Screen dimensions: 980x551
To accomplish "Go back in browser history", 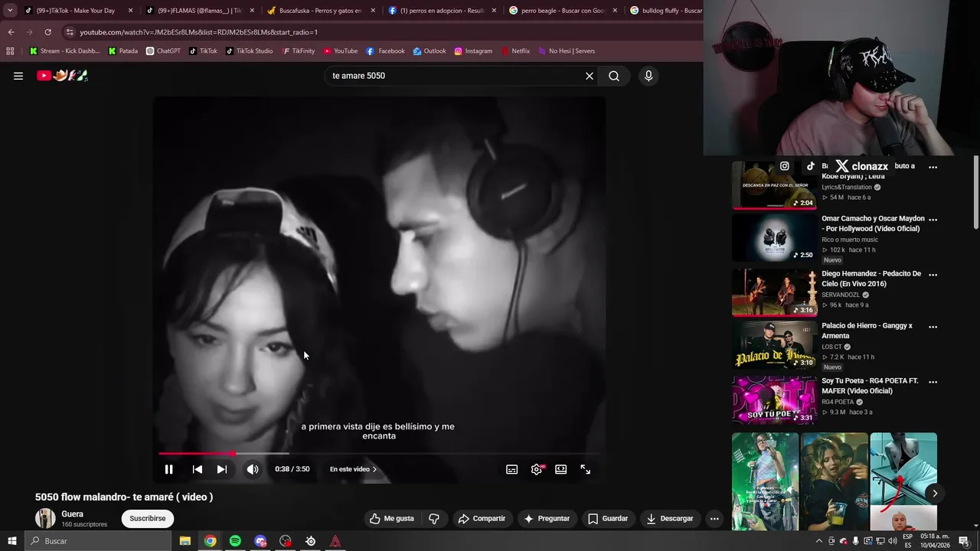I will coord(11,32).
